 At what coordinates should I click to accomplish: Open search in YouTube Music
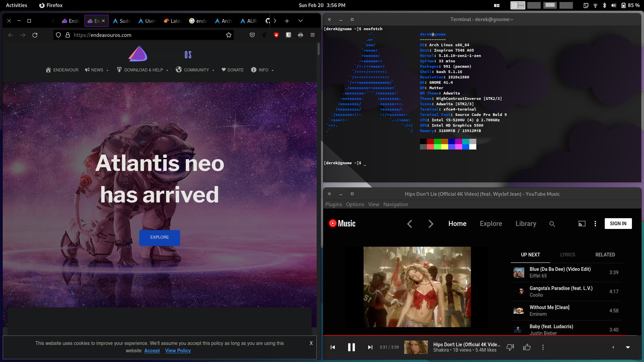(552, 224)
